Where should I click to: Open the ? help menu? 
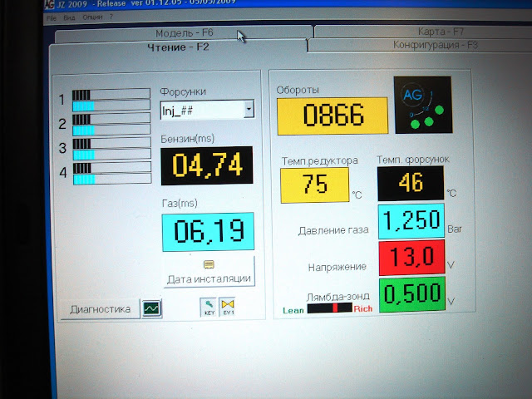coord(111,17)
